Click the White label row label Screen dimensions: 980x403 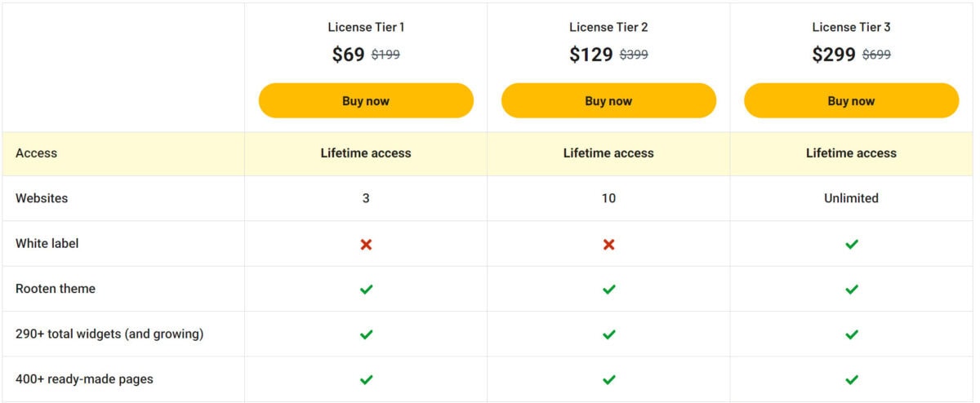47,243
